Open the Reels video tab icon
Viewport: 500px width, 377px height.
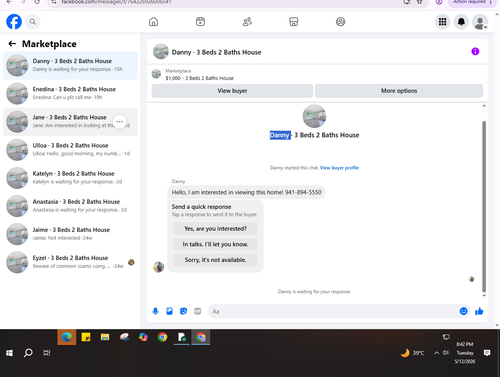pos(200,22)
